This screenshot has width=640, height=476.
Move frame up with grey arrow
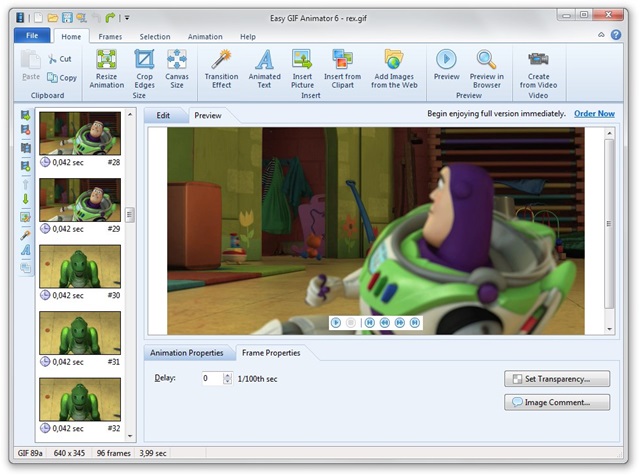click(x=25, y=184)
